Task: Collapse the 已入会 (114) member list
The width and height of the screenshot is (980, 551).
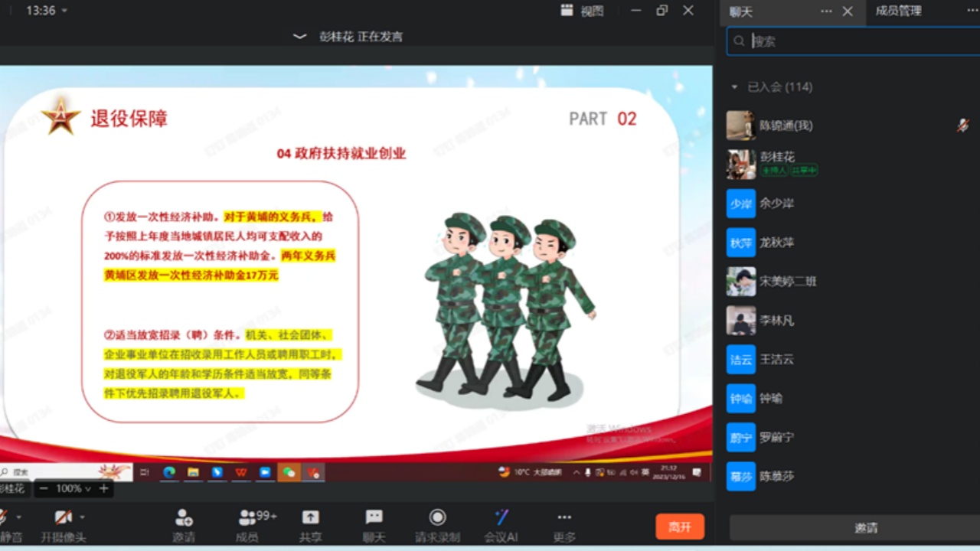Action: (735, 87)
